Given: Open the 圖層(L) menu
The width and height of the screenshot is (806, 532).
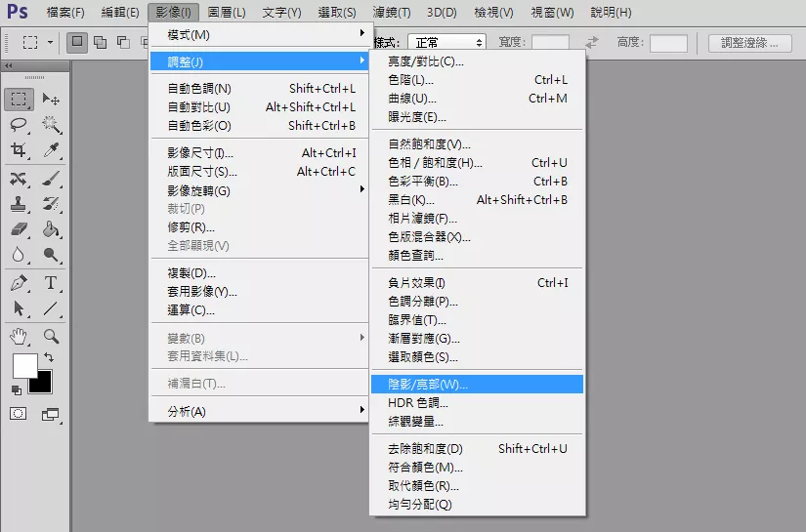Looking at the screenshot, I should (x=227, y=13).
